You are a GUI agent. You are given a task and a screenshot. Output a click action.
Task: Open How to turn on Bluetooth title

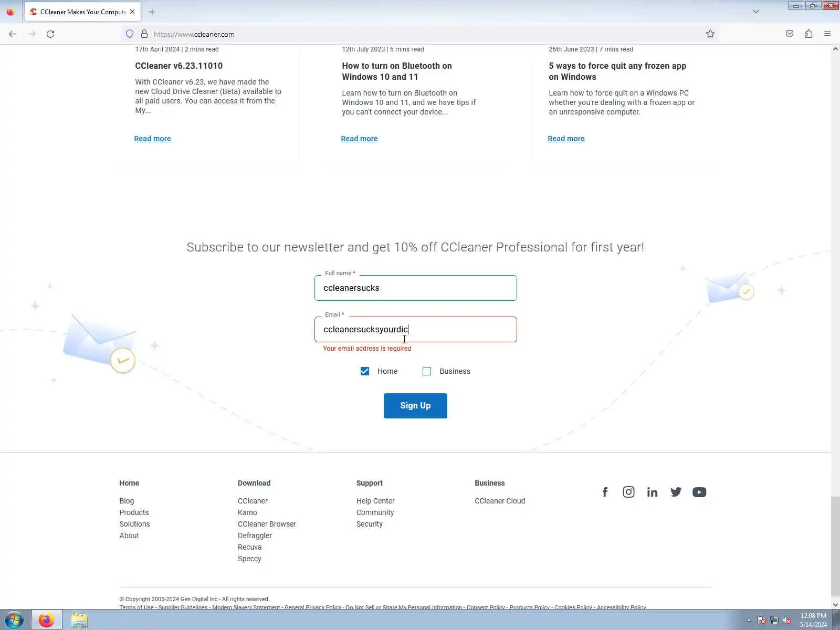[x=397, y=71]
